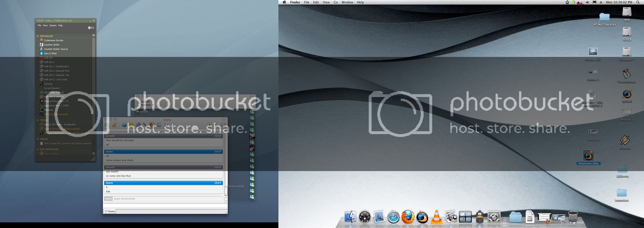
Task: Launch Adium duck icon in Dock
Action: 480,217
